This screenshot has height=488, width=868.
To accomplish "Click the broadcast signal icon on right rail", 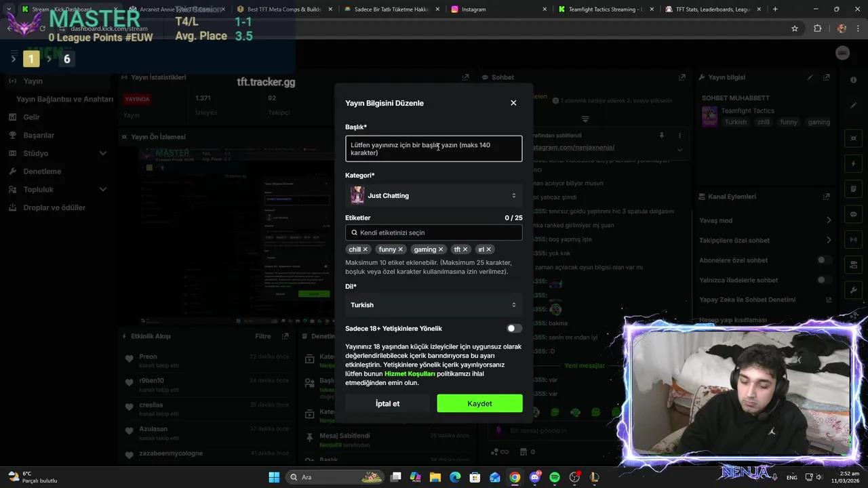I will click(853, 239).
